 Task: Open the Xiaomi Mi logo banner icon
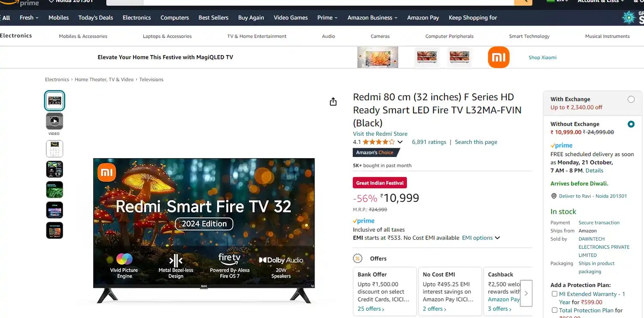498,57
